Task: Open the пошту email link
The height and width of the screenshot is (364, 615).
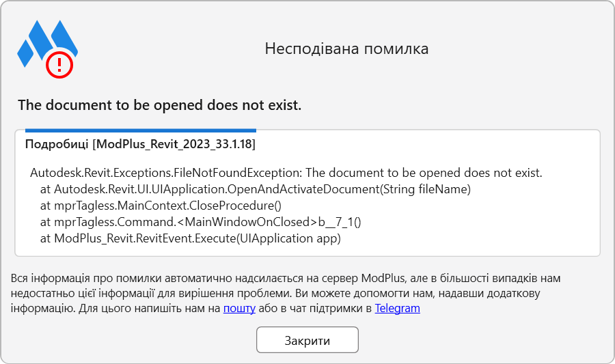Action: (239, 309)
